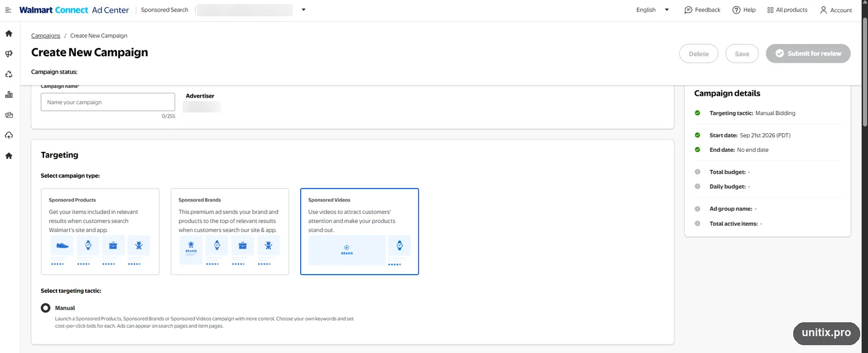Click the Select campaign type: label
868x353 pixels.
(x=70, y=176)
